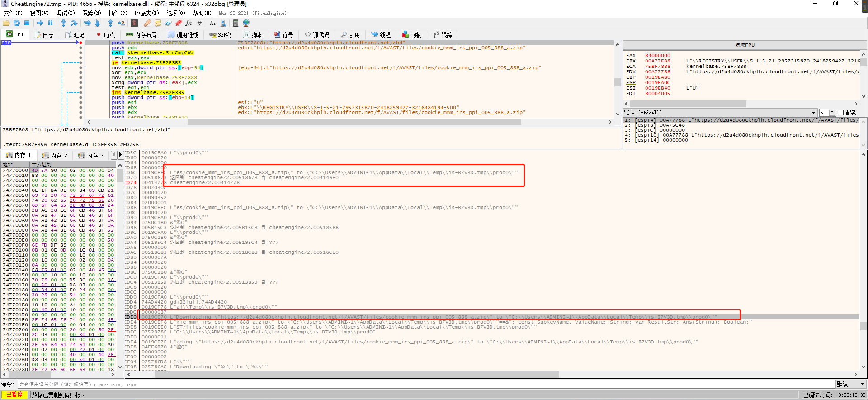Open the 视图(V) menu
868x400 pixels.
tap(39, 13)
